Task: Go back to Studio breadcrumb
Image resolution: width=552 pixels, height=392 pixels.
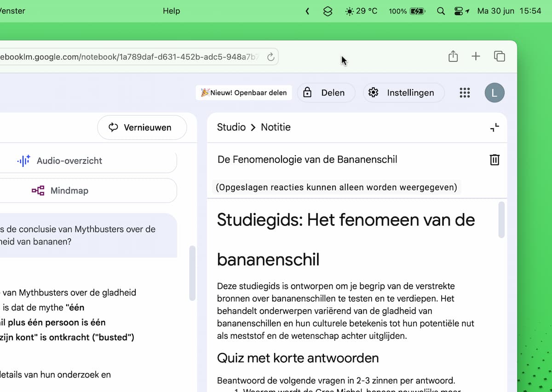Action: coord(231,127)
